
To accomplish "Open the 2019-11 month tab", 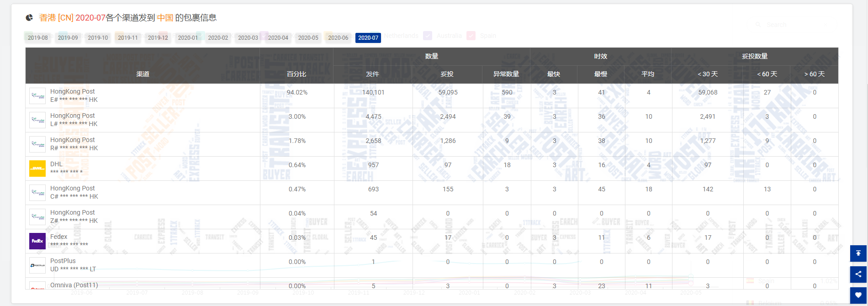I will coord(128,38).
